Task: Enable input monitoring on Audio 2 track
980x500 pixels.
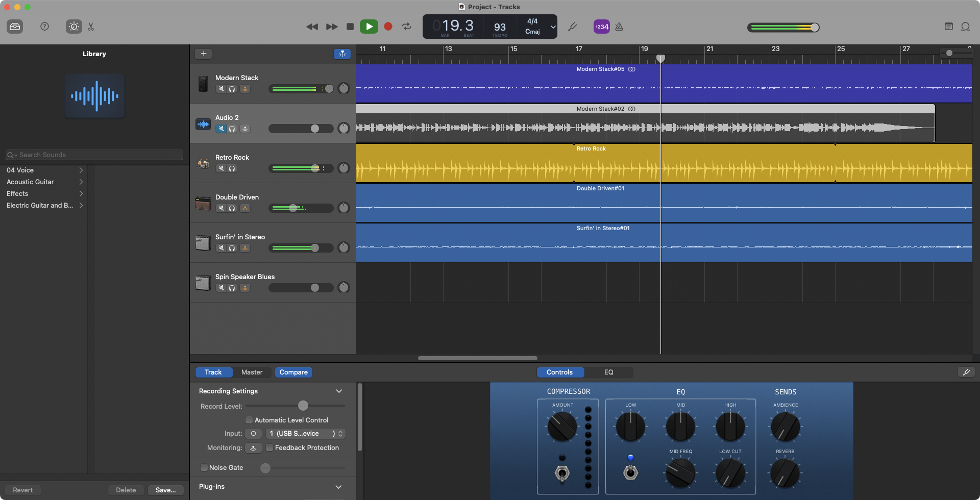Action: point(245,129)
